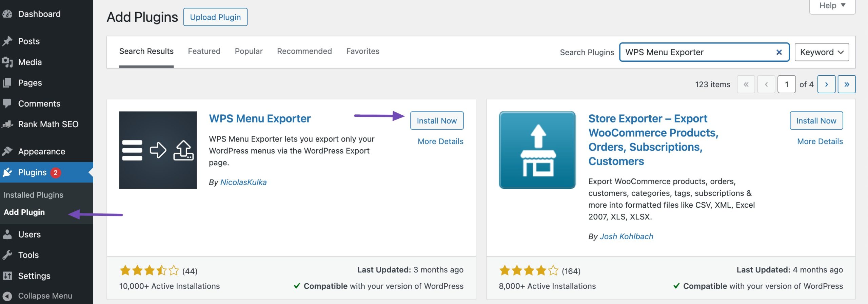Click the '123 items' count text
Screen dimensions: 868x304
tap(713, 84)
